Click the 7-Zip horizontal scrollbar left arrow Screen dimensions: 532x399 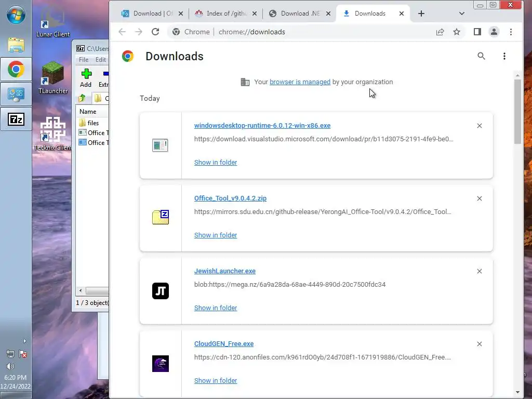(81, 291)
